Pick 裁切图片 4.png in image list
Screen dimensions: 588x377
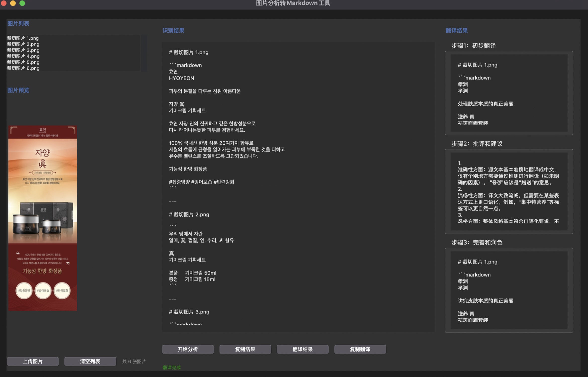23,56
